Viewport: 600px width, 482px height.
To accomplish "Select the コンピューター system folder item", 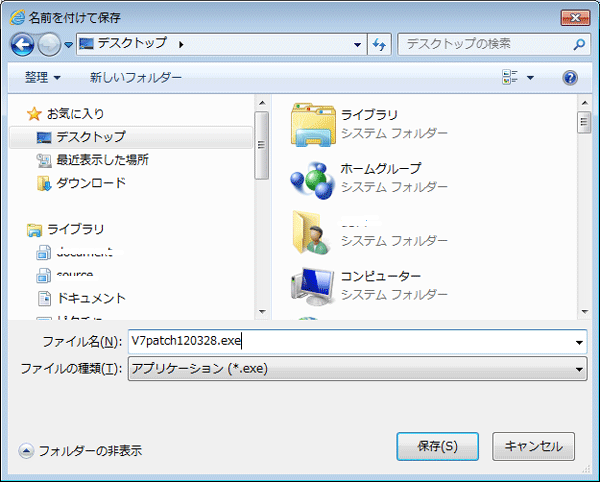I will click(x=369, y=286).
